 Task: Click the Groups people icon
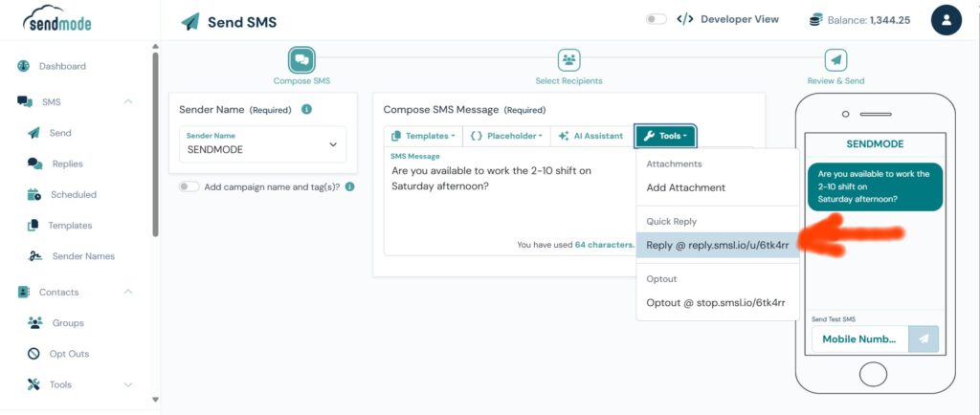35,322
